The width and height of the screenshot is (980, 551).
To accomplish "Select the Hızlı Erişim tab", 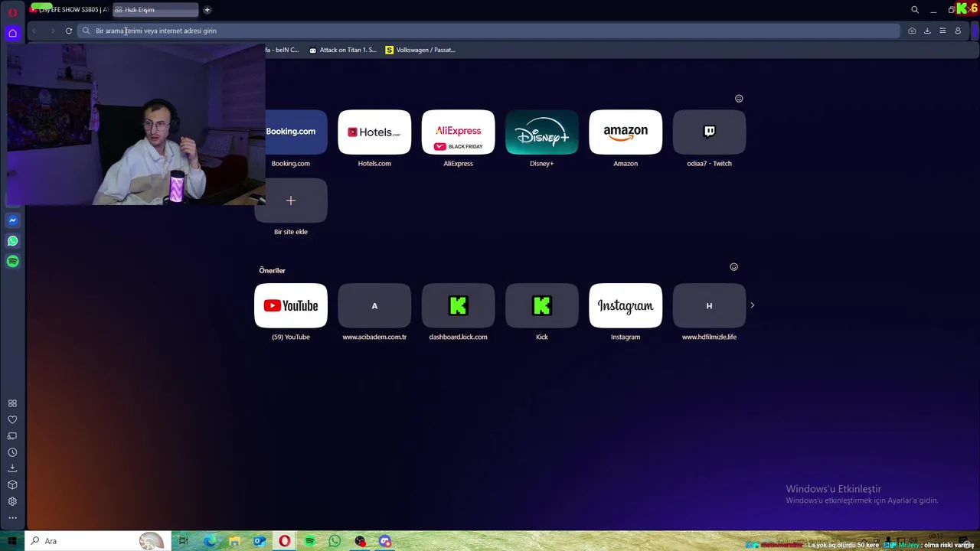I will click(155, 10).
